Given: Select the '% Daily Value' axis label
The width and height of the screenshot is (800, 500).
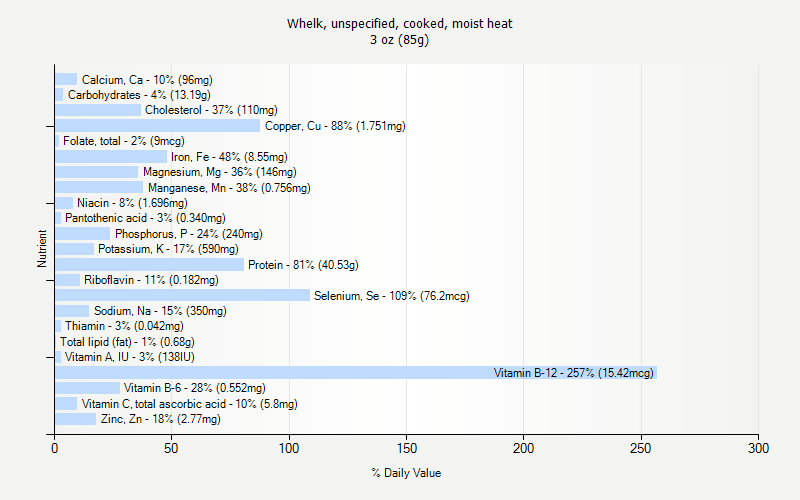Looking at the screenshot, I should click(406, 473).
